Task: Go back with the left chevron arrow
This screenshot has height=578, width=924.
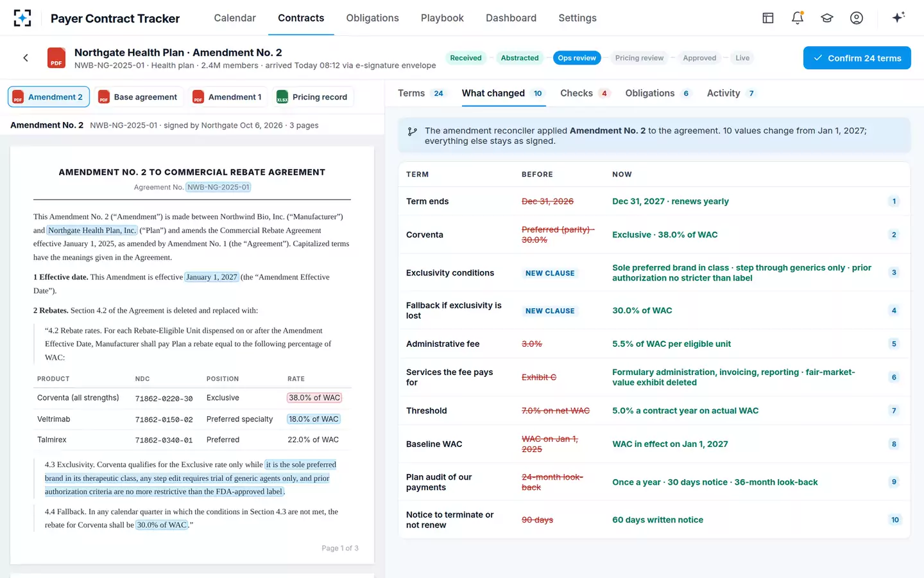Action: 26,58
